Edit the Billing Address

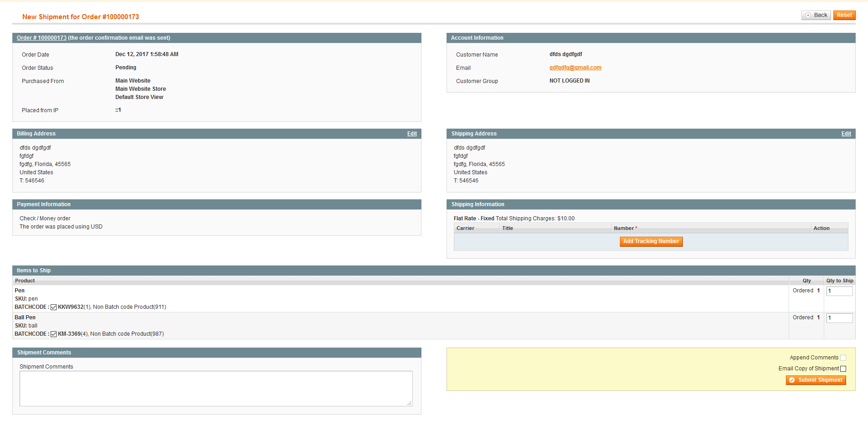tap(412, 134)
